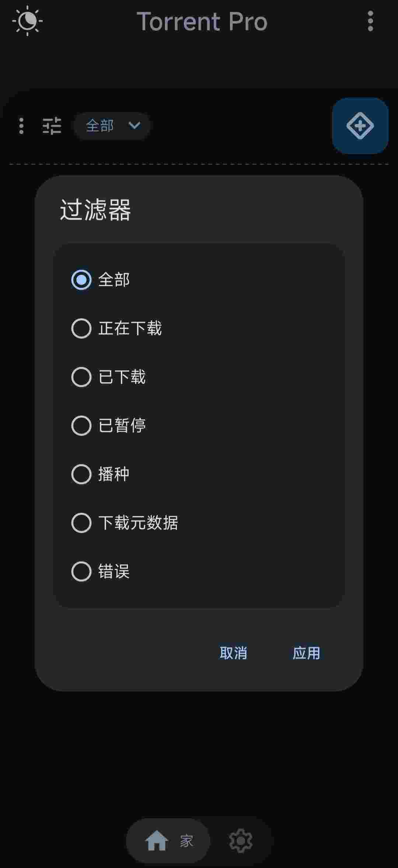Tap the home house icon

click(x=157, y=841)
